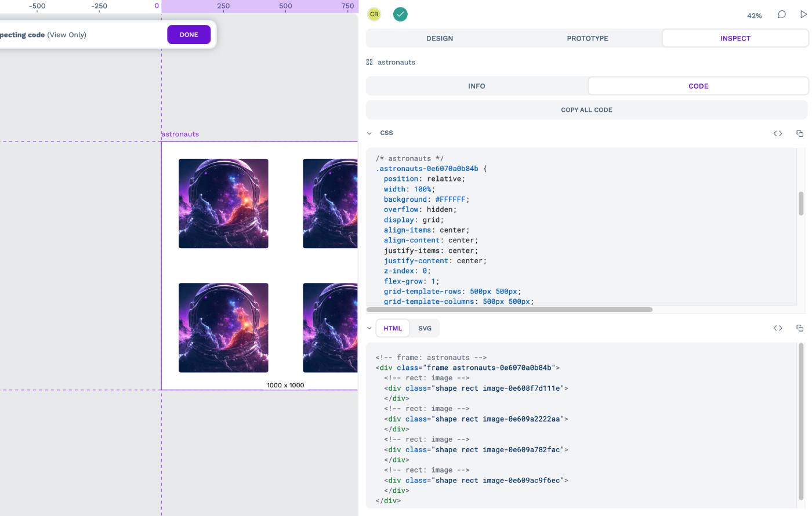Screen dimensions: 812x516
Task: Click the green checkmark status icon
Action: point(400,14)
